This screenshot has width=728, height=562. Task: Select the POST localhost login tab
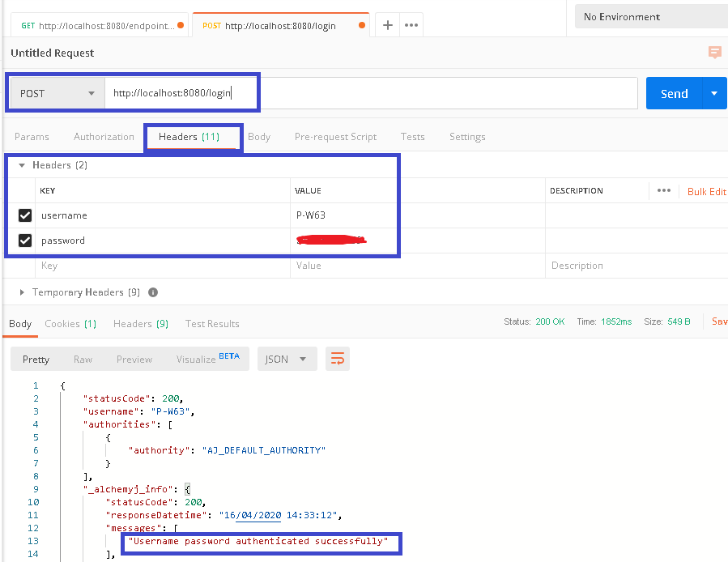pyautogui.click(x=280, y=26)
